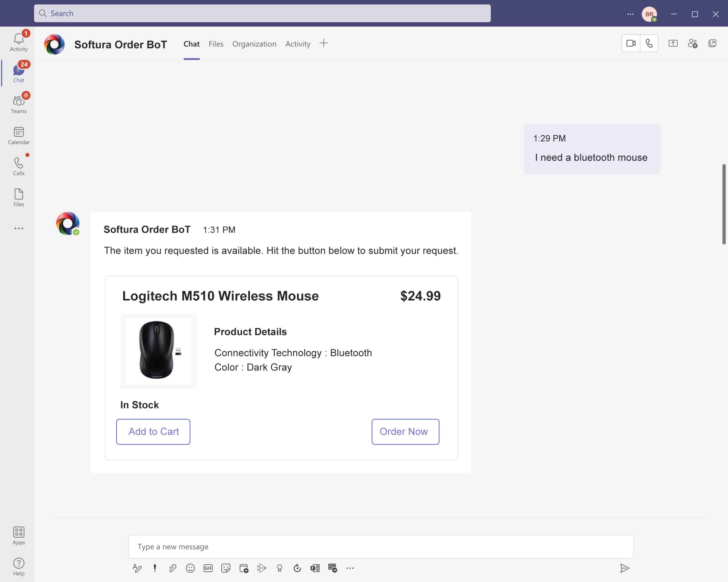This screenshot has height=582, width=728.
Task: Click the Product Details heading
Action: pos(250,332)
